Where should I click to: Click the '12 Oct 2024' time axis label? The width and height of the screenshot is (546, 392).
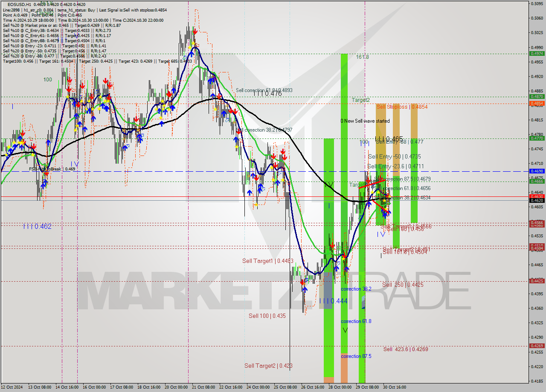(x=12, y=387)
